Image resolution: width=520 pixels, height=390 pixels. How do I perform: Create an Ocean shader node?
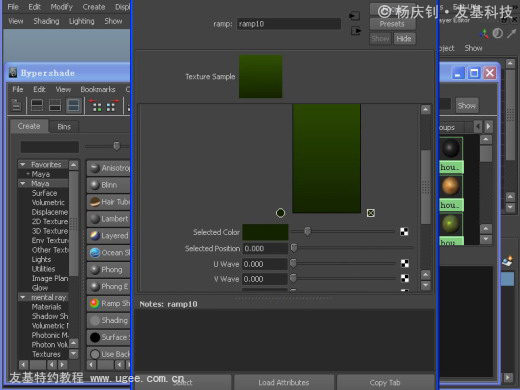click(x=109, y=253)
